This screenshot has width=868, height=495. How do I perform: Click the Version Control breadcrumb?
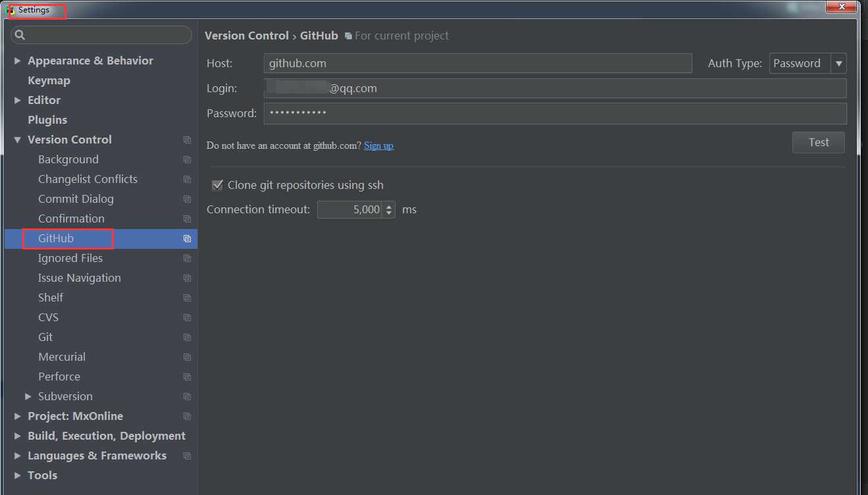tap(247, 36)
